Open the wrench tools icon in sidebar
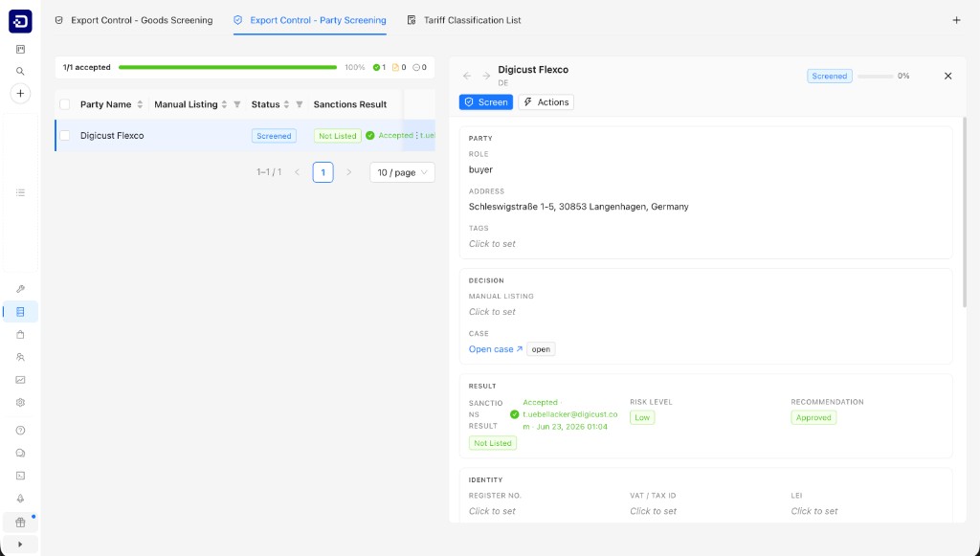The image size is (980, 556). click(x=20, y=289)
